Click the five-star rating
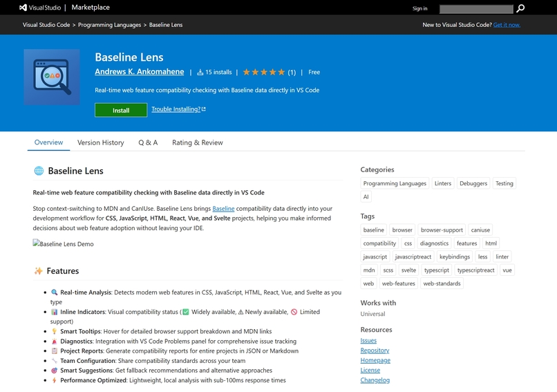557x392 pixels. click(x=264, y=72)
